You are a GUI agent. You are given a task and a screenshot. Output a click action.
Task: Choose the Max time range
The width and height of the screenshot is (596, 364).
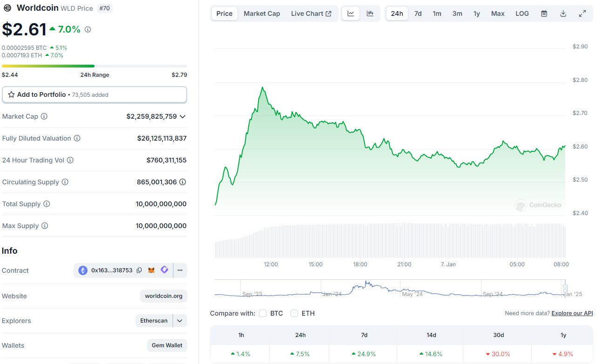point(498,13)
